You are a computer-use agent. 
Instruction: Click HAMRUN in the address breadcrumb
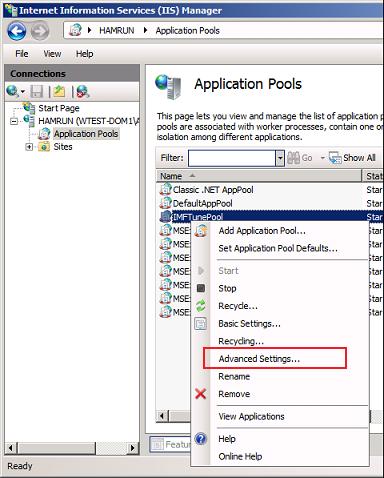(117, 31)
